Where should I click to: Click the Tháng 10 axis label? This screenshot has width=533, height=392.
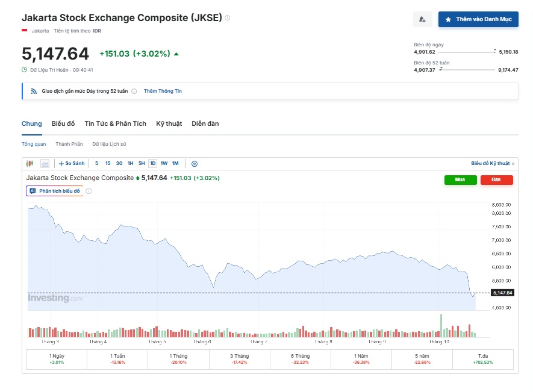(x=439, y=341)
